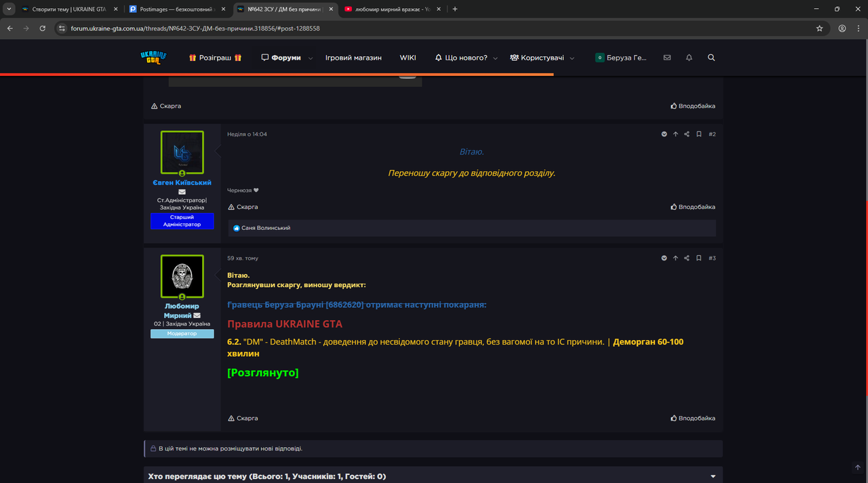
Task: Open the Беруза Ге... account menu
Action: click(x=620, y=58)
